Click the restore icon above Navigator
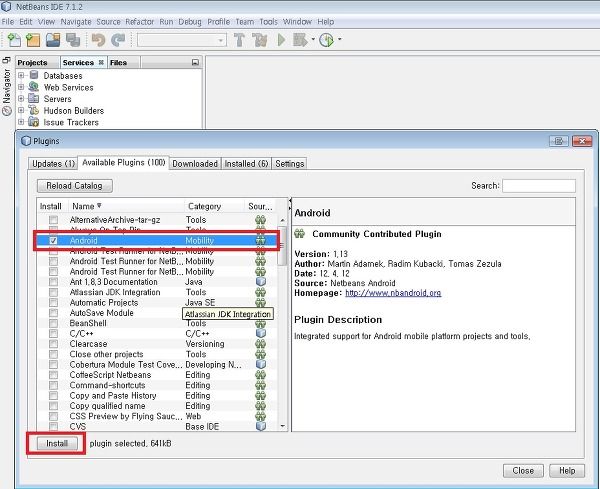600x489 pixels. pyautogui.click(x=6, y=60)
